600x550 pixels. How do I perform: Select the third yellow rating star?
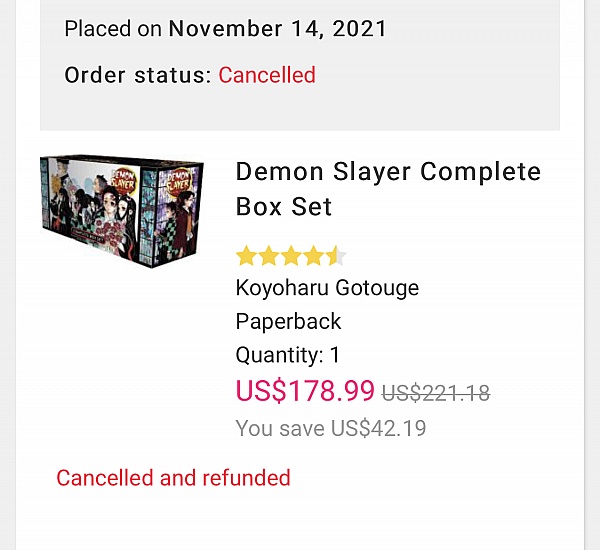(x=291, y=256)
